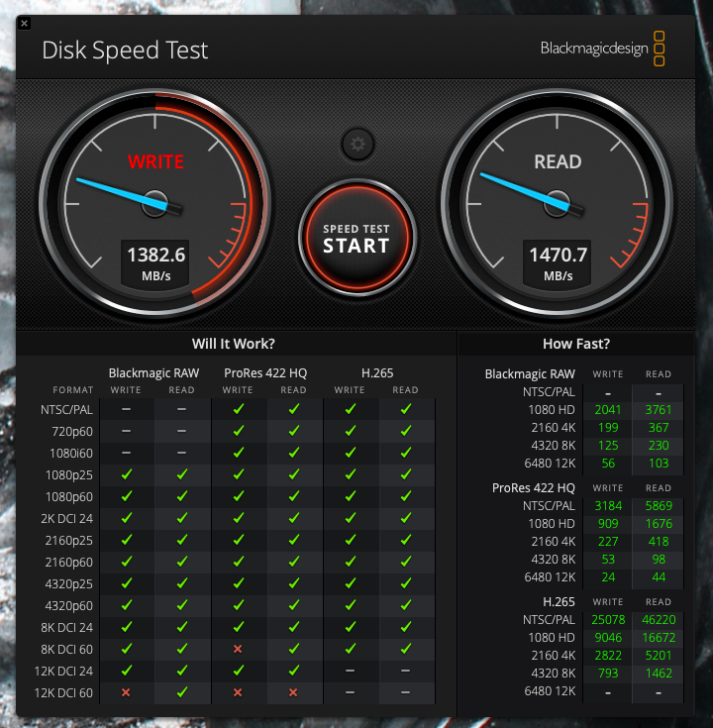Click green check for NTSC/PAL ProRes write
Image resolution: width=713 pixels, height=728 pixels.
238,408
